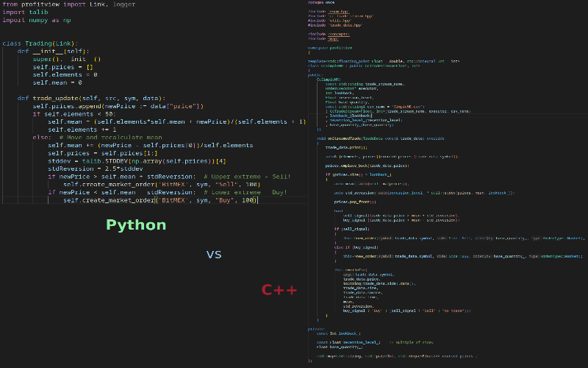The image size is (588, 368).
Task: Click the create_market_order "Sell" line
Action: click(162, 185)
